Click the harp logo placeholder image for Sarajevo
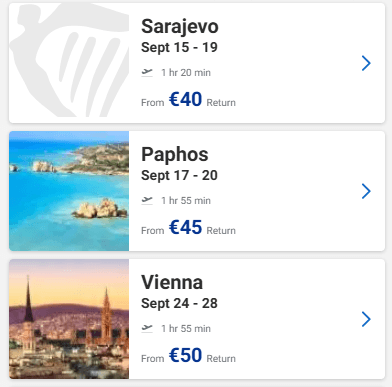 69,63
